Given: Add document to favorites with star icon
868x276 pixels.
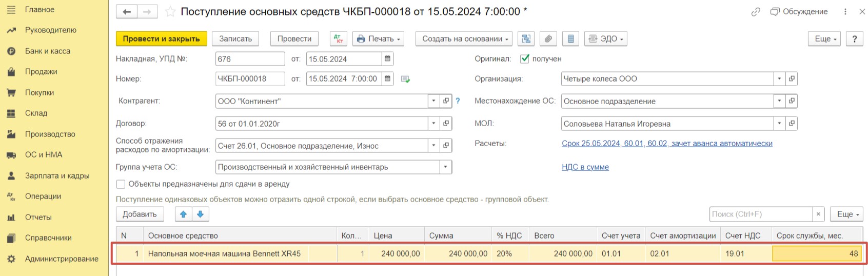Looking at the screenshot, I should (170, 11).
